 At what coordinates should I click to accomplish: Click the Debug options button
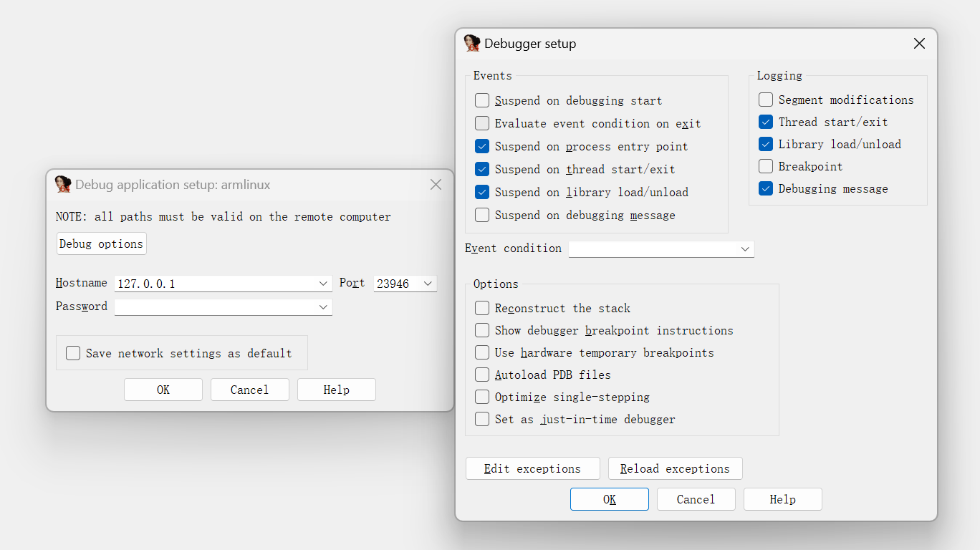point(102,244)
